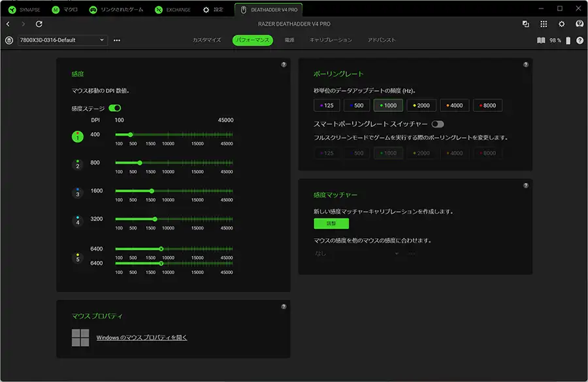Open the profile 7800X3D-0316-Default dropdown
588x382 pixels.
(x=63, y=40)
